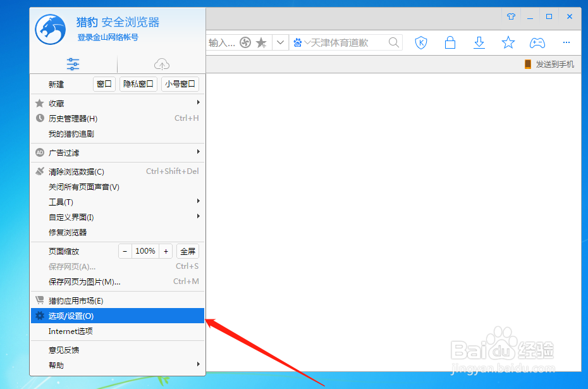Click the 100% zoom value
588x389 pixels.
145,251
